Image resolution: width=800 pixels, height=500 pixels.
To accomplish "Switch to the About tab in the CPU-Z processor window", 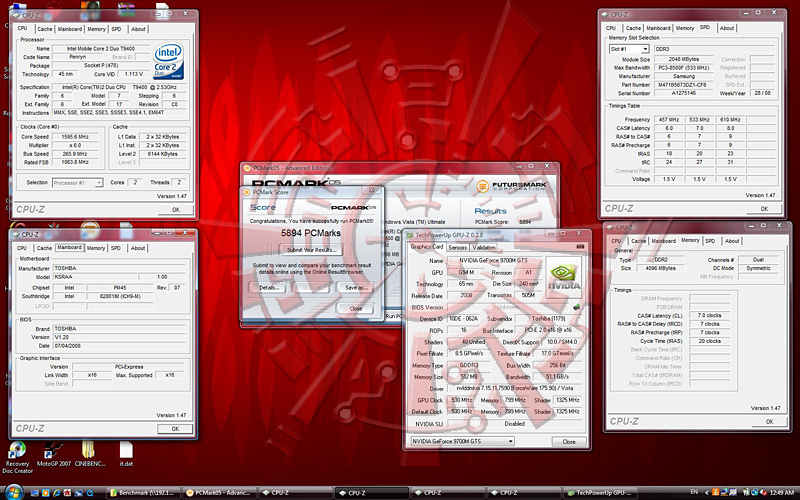I will [138, 29].
